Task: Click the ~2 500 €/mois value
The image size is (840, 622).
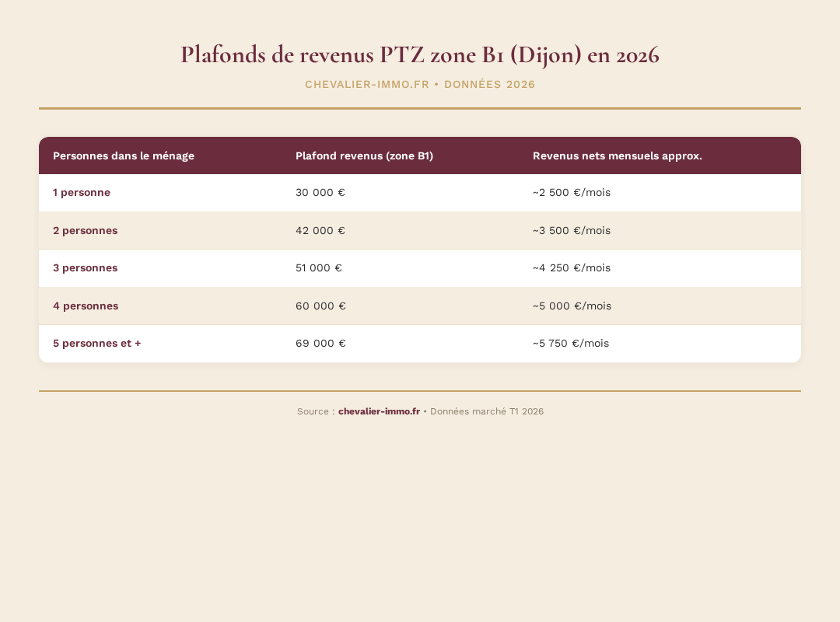Action: (x=572, y=193)
